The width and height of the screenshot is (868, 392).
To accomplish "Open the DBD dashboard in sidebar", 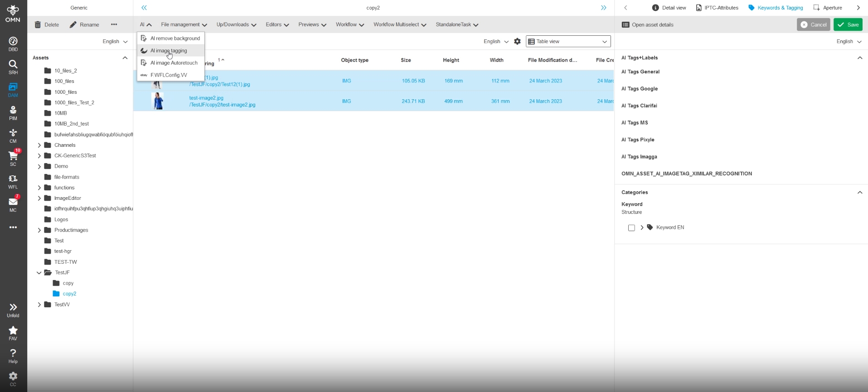I will tap(13, 44).
